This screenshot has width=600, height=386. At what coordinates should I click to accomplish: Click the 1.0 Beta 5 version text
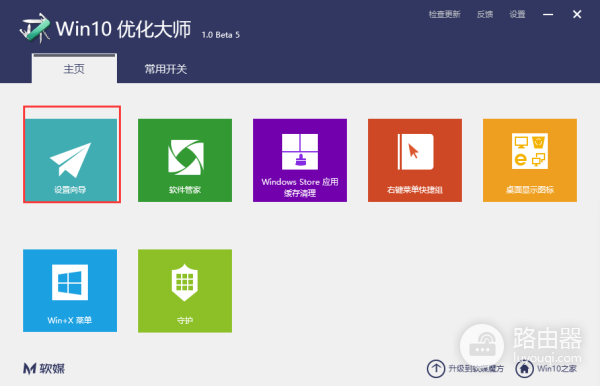pyautogui.click(x=221, y=35)
